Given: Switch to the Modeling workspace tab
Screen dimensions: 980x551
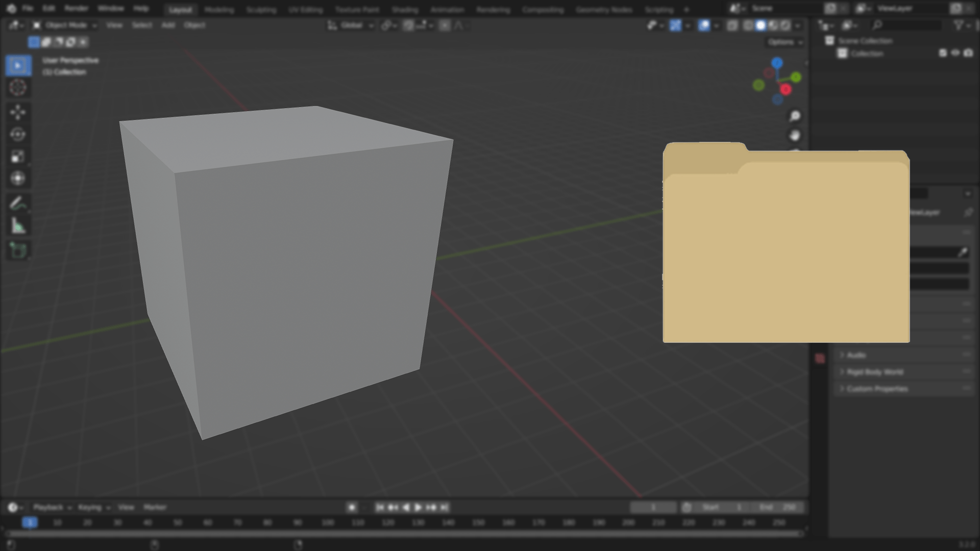Looking at the screenshot, I should [218, 9].
